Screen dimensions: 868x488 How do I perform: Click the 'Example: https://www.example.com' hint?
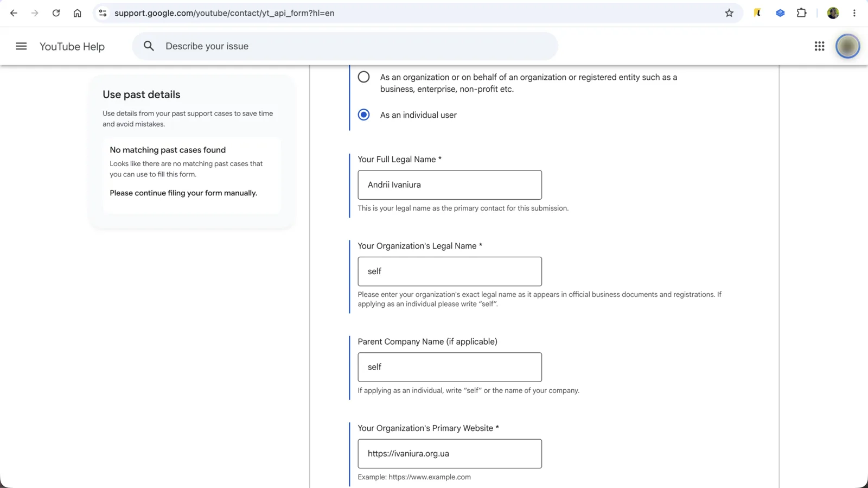(414, 477)
